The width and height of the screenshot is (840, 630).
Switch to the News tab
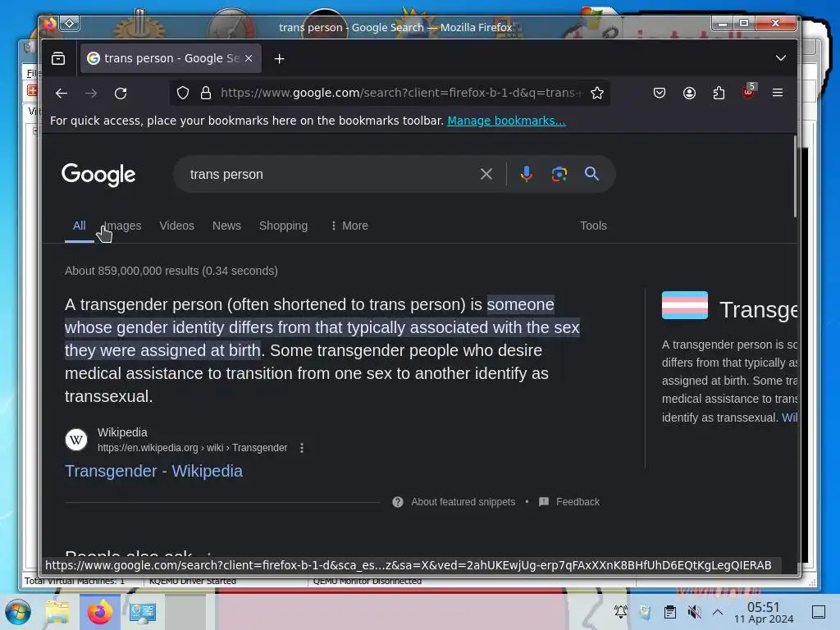point(226,226)
